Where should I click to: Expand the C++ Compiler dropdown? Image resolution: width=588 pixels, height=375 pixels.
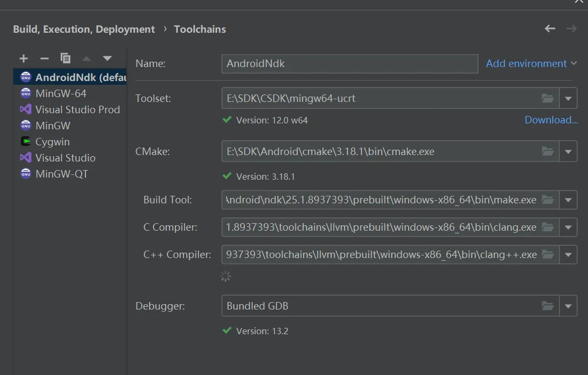[x=568, y=254]
